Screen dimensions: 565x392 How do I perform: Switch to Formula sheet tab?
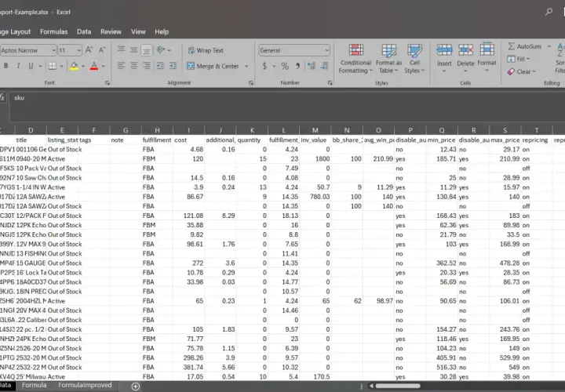35,385
